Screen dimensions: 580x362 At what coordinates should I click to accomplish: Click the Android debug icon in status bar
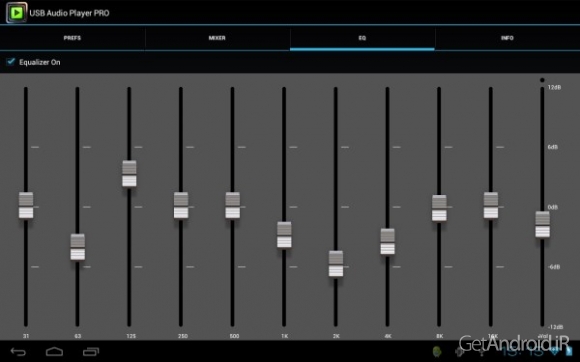pos(437,351)
